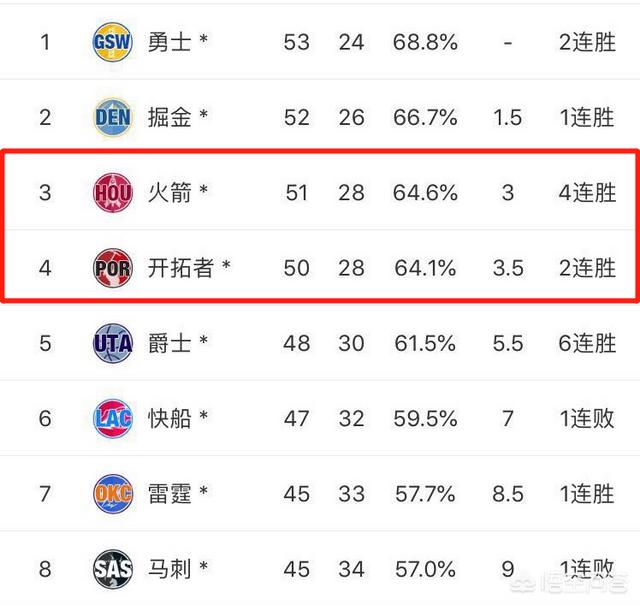Click the 掘金 team name
The width and height of the screenshot is (640, 605).
click(169, 117)
